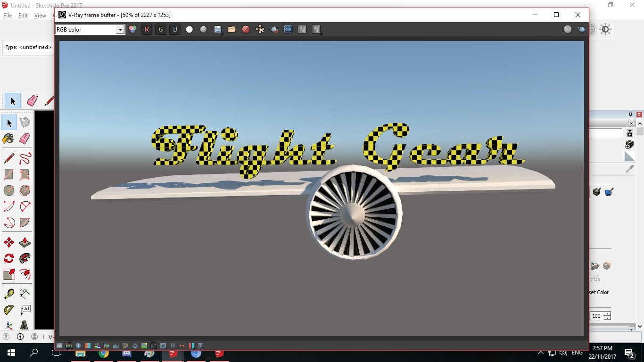Viewport: 644px width, 362px height.
Task: Toggle the blue channel B button
Action: 175,29
